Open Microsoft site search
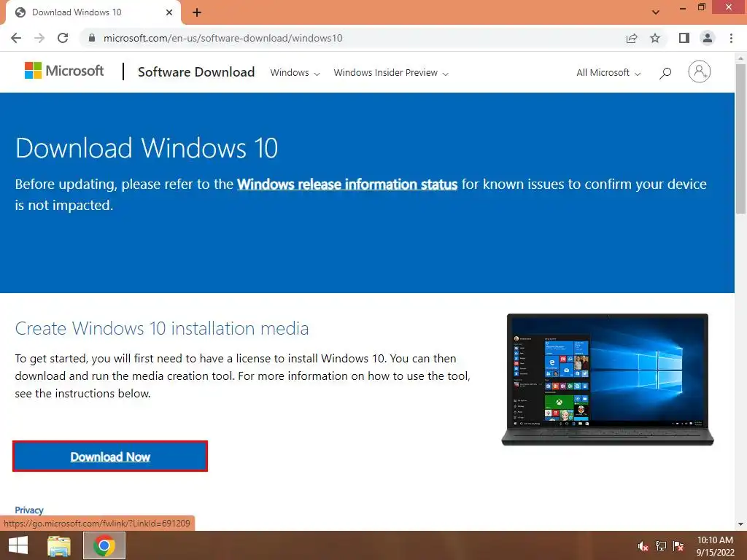The image size is (747, 560). click(665, 73)
